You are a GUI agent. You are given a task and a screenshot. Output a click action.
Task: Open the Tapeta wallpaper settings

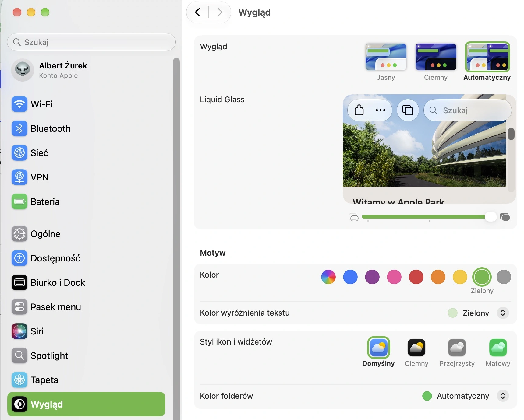(86, 380)
